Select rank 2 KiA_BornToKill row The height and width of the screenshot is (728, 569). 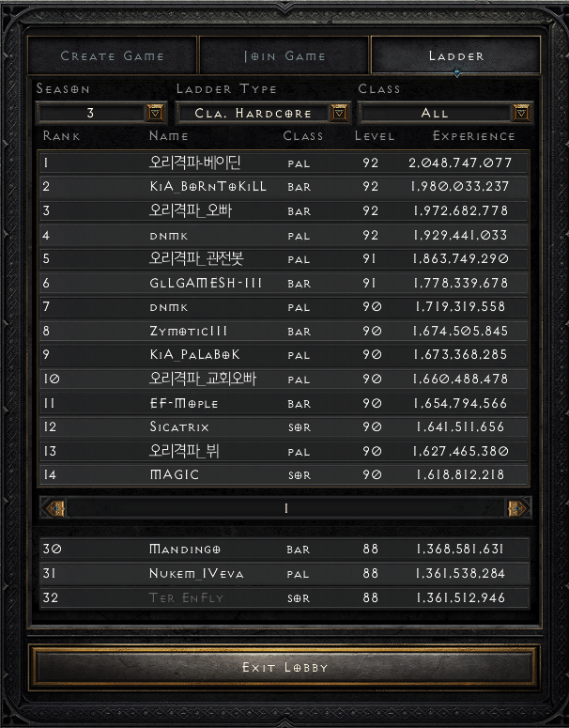point(284,187)
